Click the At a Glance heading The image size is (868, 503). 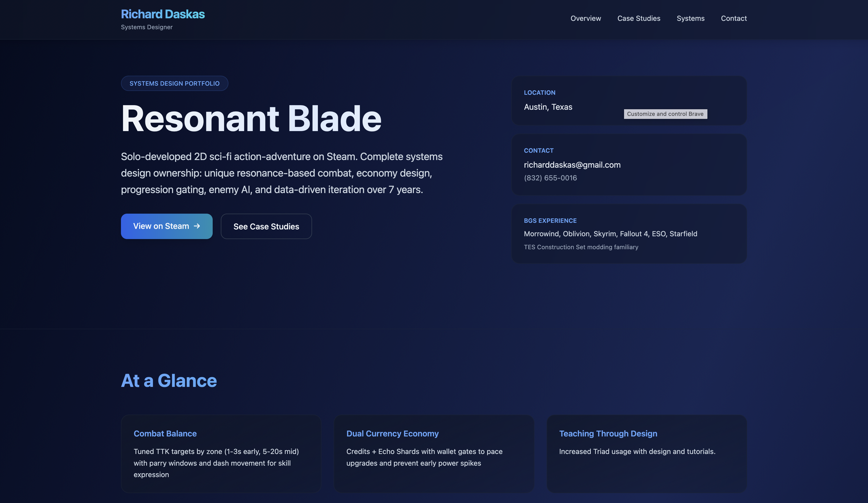click(168, 380)
